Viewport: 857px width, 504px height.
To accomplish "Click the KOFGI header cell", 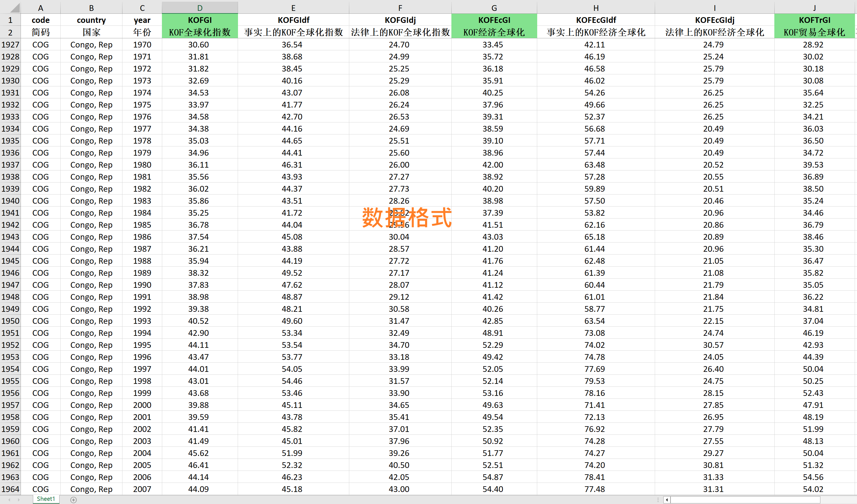I will tap(200, 20).
